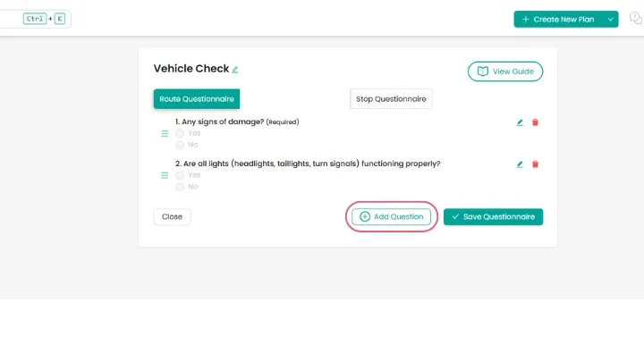Delete the lights functioning question
The height and width of the screenshot is (362, 644).
(535, 164)
